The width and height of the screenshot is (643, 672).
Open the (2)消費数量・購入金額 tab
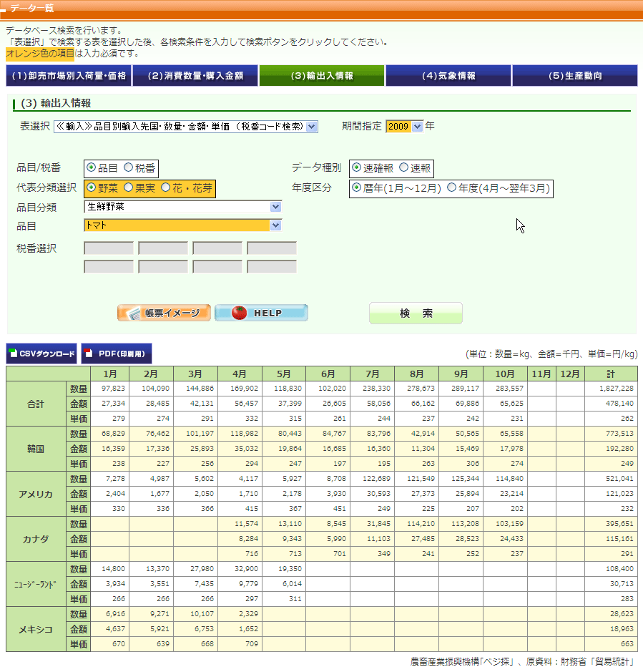point(195,76)
